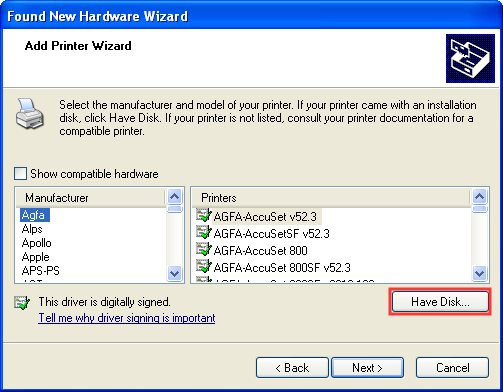Click the Manufacturer column header
Viewport: 503px width, 392px height.
click(x=91, y=198)
